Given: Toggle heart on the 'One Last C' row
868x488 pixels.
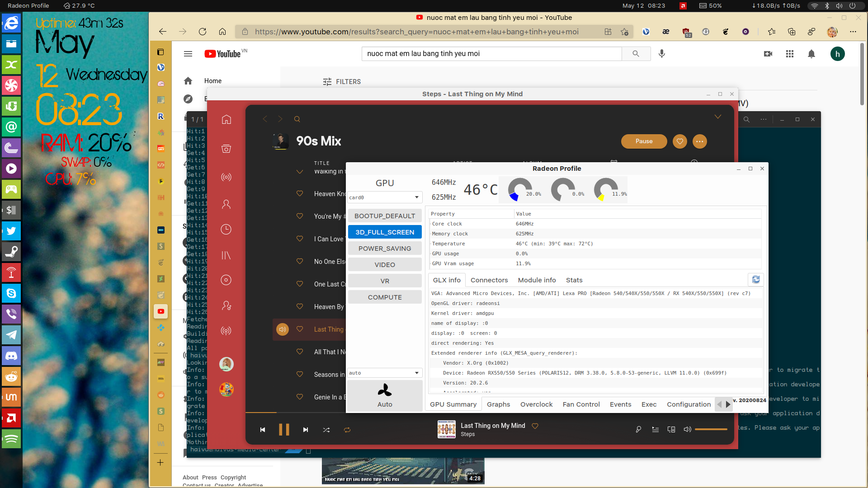Looking at the screenshot, I should tap(300, 284).
